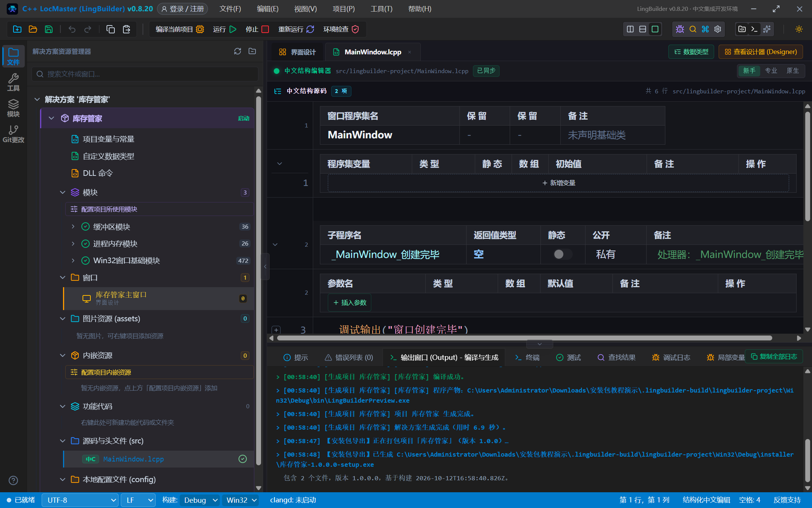Refresh the solution explorer
Image resolution: width=812 pixels, height=508 pixels.
[237, 51]
